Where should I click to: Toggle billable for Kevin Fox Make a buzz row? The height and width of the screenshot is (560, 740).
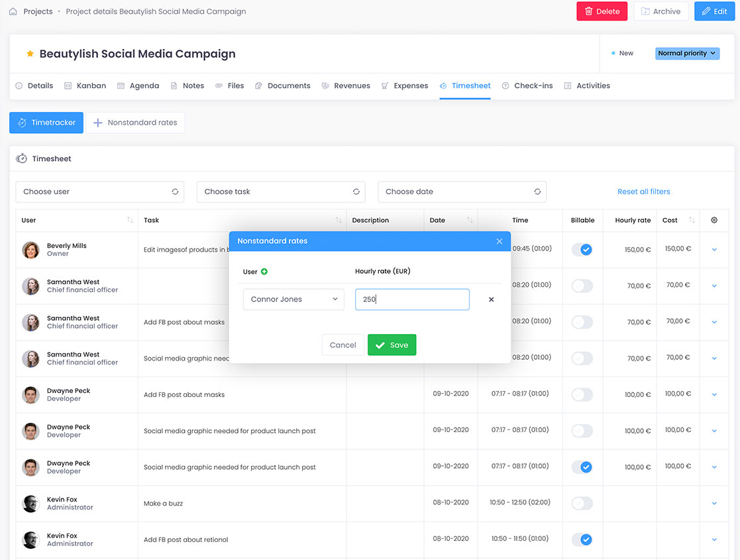click(582, 504)
